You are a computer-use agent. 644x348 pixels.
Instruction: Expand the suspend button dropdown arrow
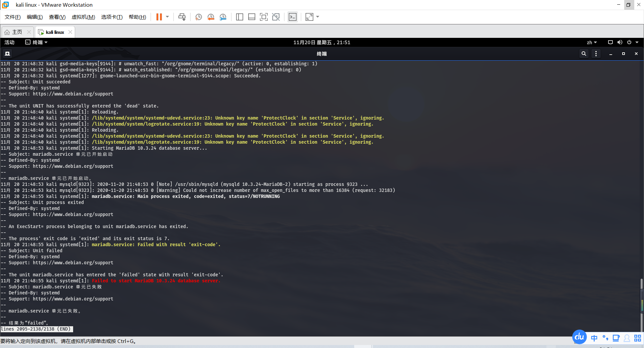click(167, 17)
